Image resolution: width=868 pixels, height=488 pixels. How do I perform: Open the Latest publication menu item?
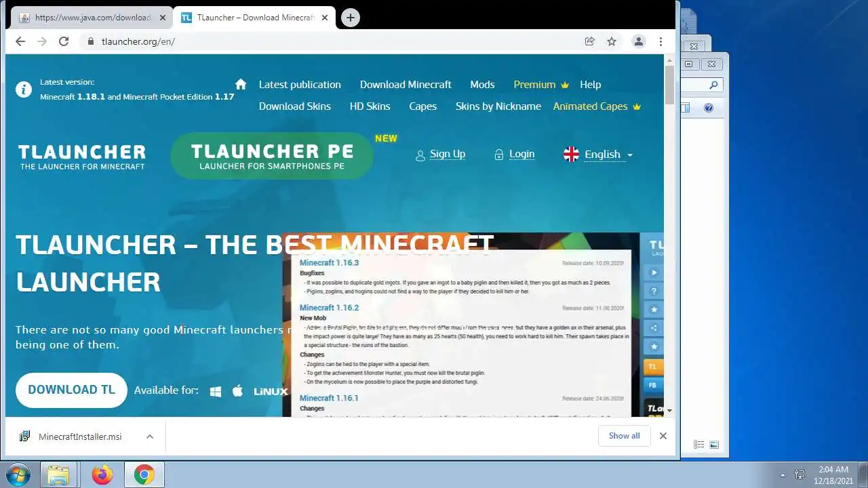pyautogui.click(x=300, y=85)
